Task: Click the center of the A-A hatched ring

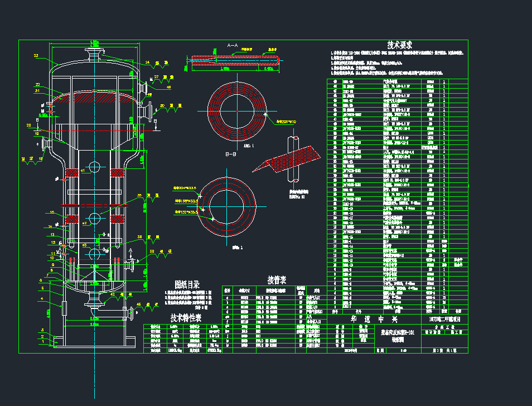Action: (237, 111)
